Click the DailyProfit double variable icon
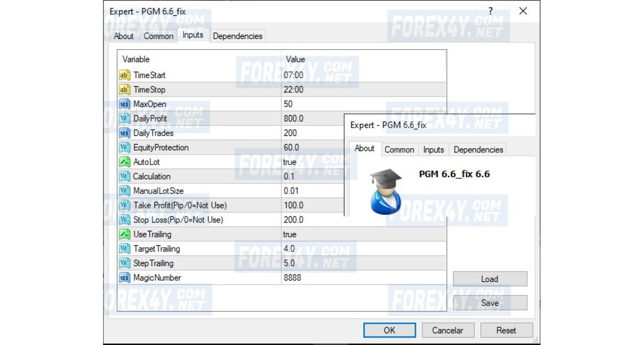The width and height of the screenshot is (644, 345). (x=125, y=119)
